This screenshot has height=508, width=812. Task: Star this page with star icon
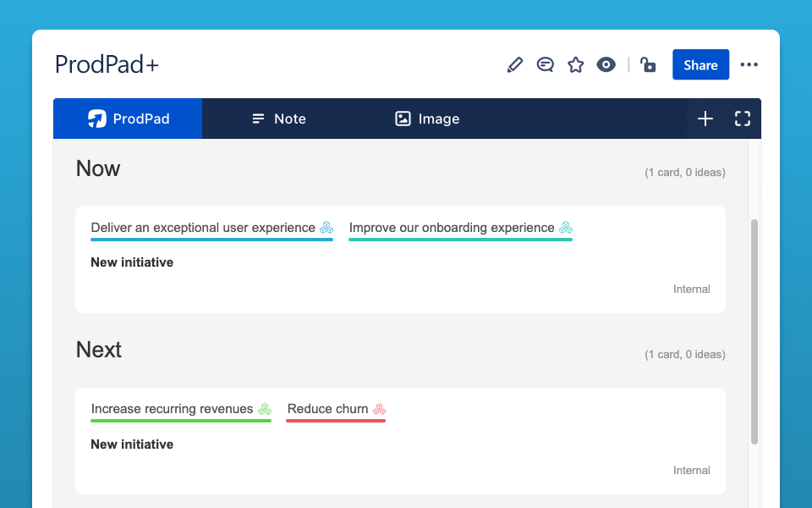tap(575, 65)
